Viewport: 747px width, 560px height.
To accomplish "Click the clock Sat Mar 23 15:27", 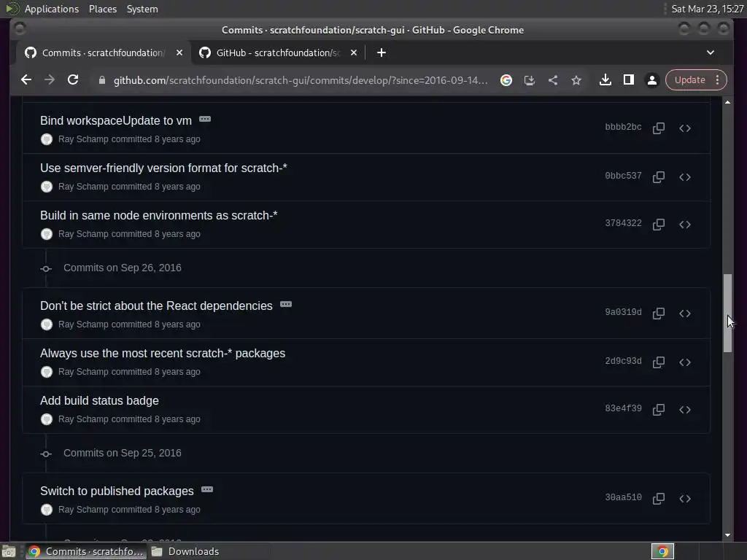I will point(707,9).
